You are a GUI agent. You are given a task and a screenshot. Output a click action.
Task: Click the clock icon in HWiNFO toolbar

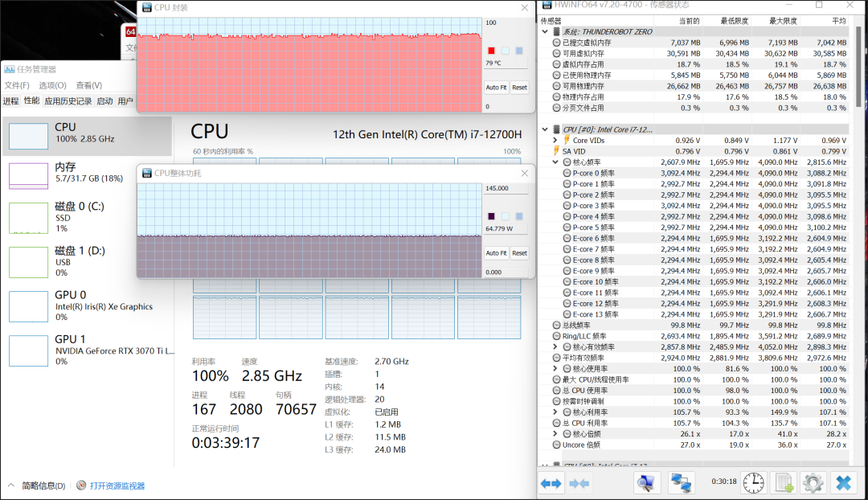point(753,483)
